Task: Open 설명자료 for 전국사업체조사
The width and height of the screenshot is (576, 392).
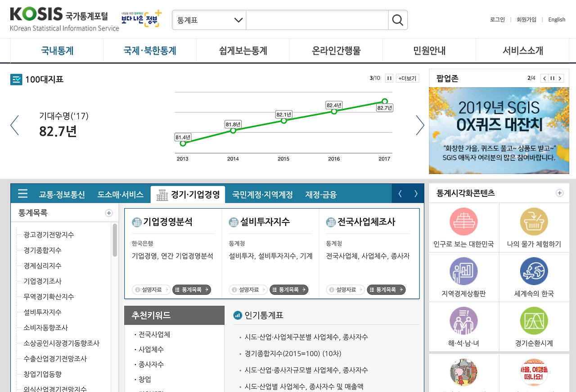Action: point(346,290)
